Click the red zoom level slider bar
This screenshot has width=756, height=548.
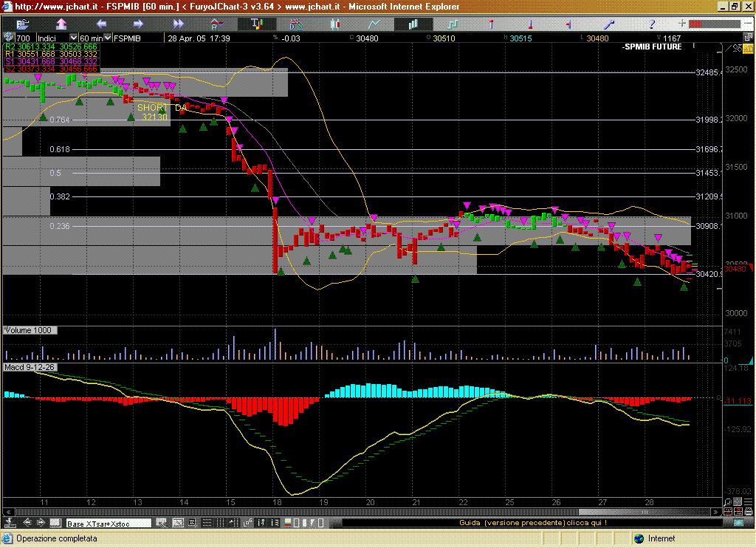pos(707,24)
